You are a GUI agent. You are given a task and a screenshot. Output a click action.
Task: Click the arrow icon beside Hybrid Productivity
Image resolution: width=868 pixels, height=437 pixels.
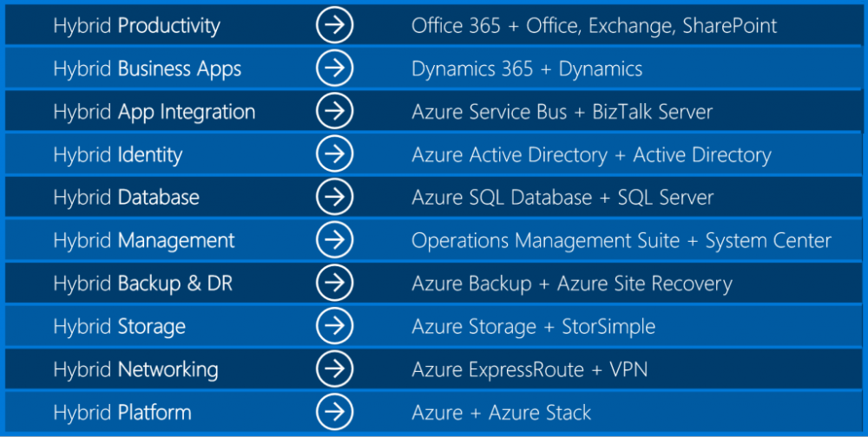(x=334, y=25)
